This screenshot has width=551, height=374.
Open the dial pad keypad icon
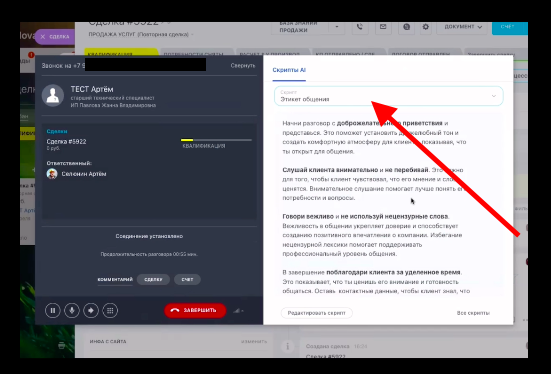tap(110, 310)
